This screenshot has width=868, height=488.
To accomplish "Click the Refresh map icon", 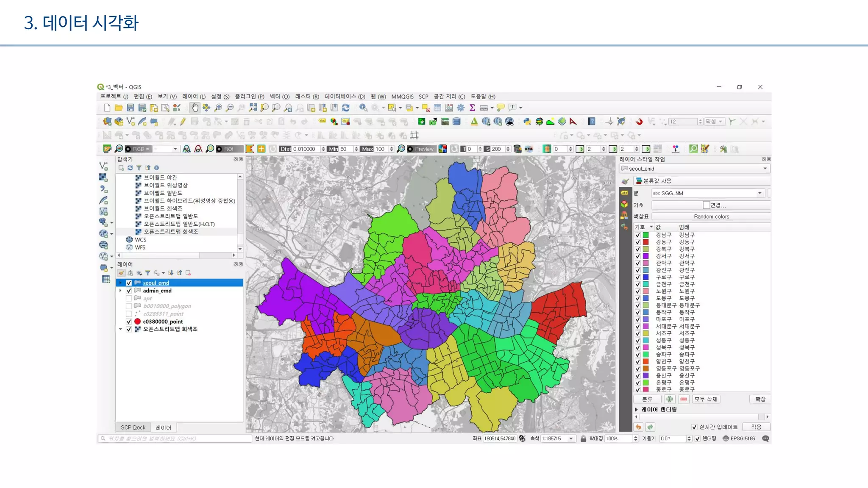I will pyautogui.click(x=346, y=108).
